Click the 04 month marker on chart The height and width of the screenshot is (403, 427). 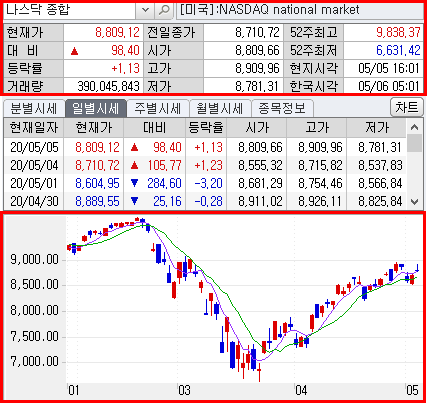click(301, 390)
